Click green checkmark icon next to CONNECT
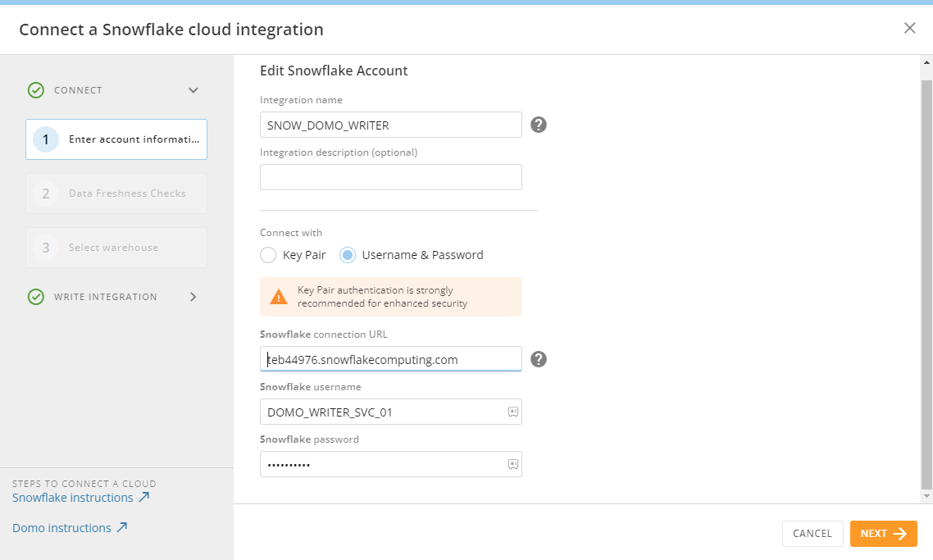This screenshot has height=560, width=933. 36,90
